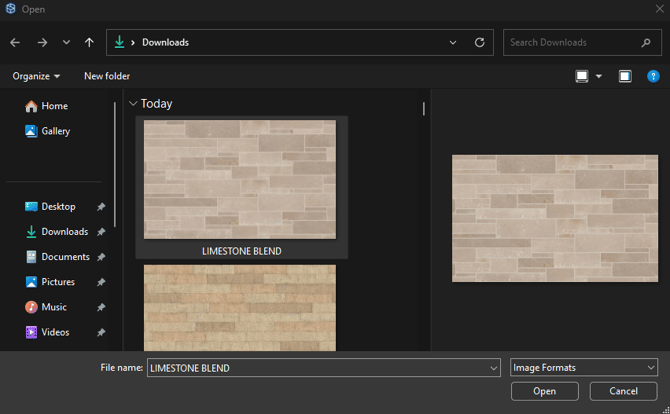Viewport: 670px width, 414px height.
Task: Open Music in the navigation pane
Action: coord(46,307)
